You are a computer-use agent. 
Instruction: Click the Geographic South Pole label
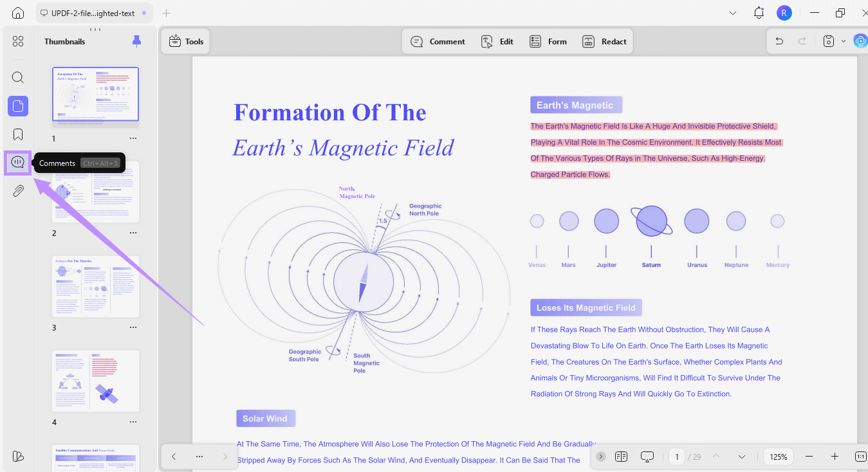[x=304, y=356]
